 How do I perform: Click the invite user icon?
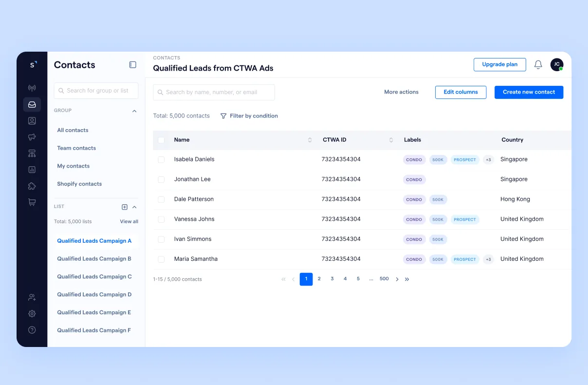[x=32, y=297]
